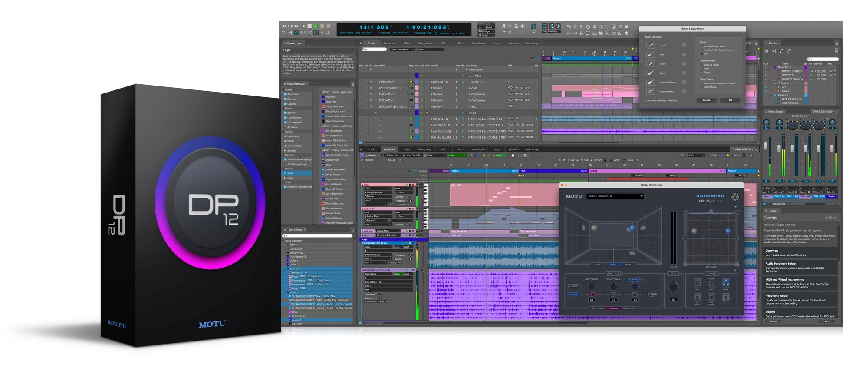Click Cancel in Stem Separation dialog
This screenshot has height=371, width=868.
tap(706, 100)
